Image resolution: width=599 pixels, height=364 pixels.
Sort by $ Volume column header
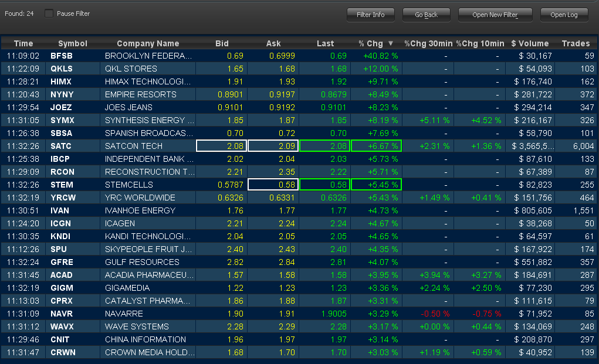click(x=530, y=43)
